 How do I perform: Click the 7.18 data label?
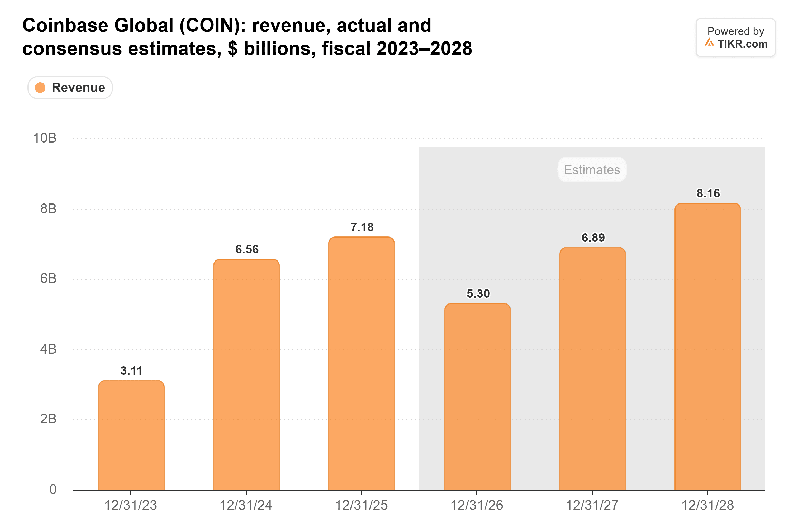click(x=362, y=227)
